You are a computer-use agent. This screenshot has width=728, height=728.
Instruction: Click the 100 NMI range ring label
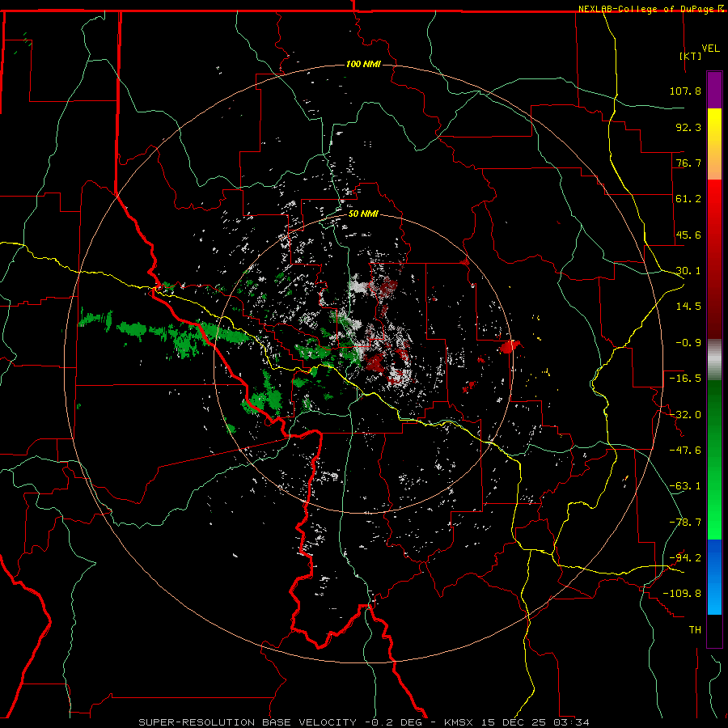click(x=363, y=64)
